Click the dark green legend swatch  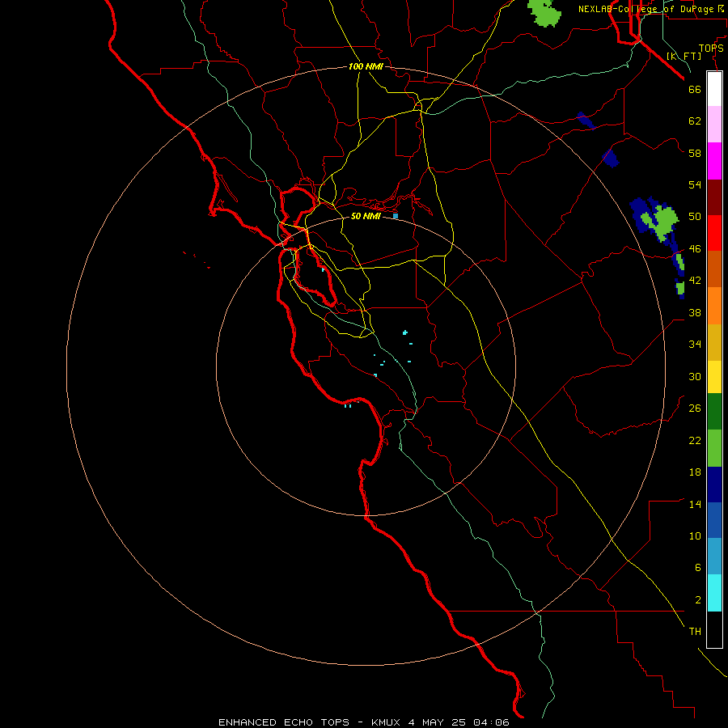coord(714,412)
